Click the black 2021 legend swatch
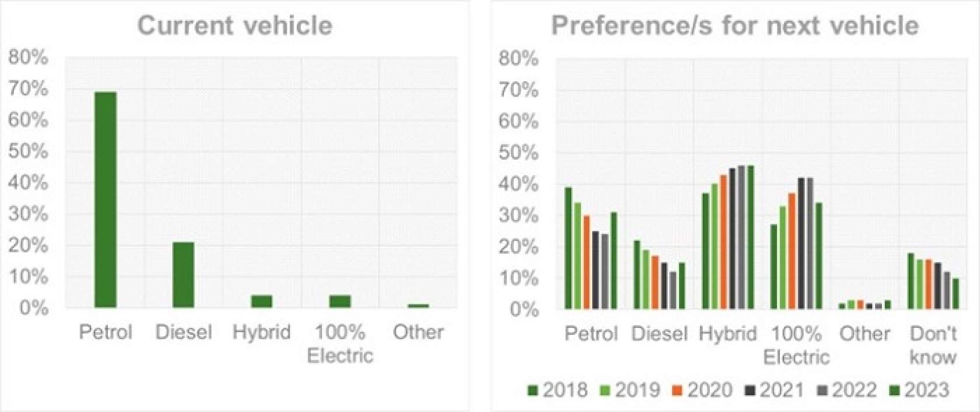 pos(750,390)
